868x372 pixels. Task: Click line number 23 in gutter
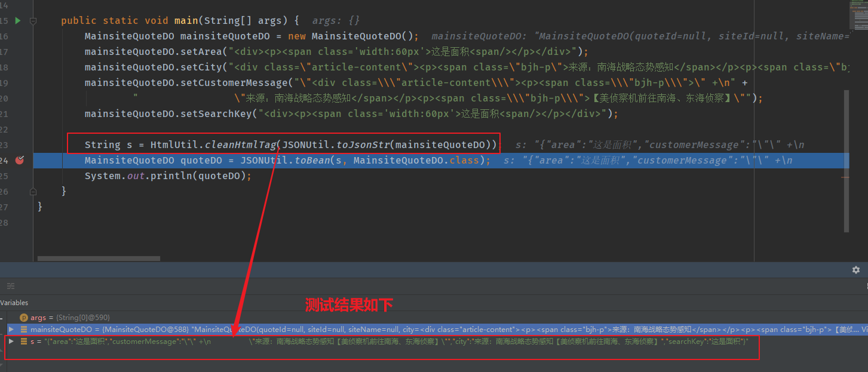3,145
